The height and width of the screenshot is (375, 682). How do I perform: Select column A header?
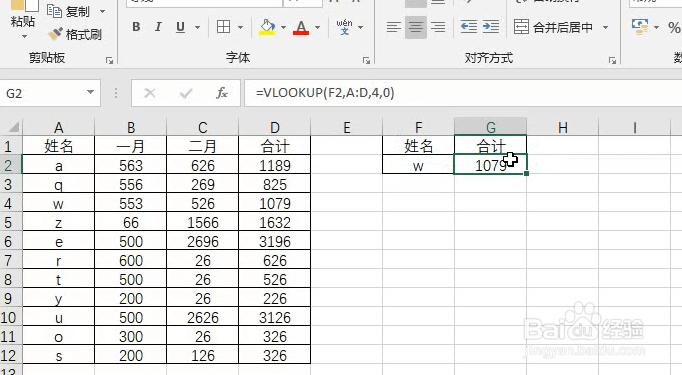click(x=59, y=127)
